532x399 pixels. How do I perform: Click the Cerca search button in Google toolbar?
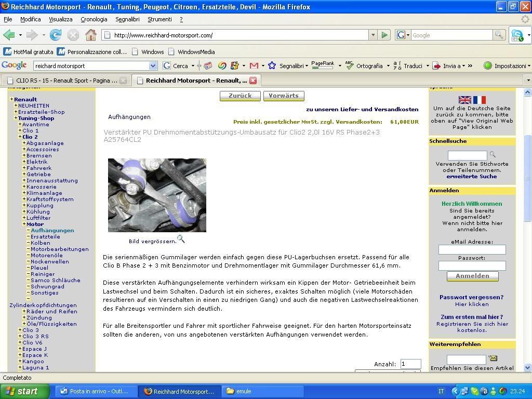pos(176,66)
